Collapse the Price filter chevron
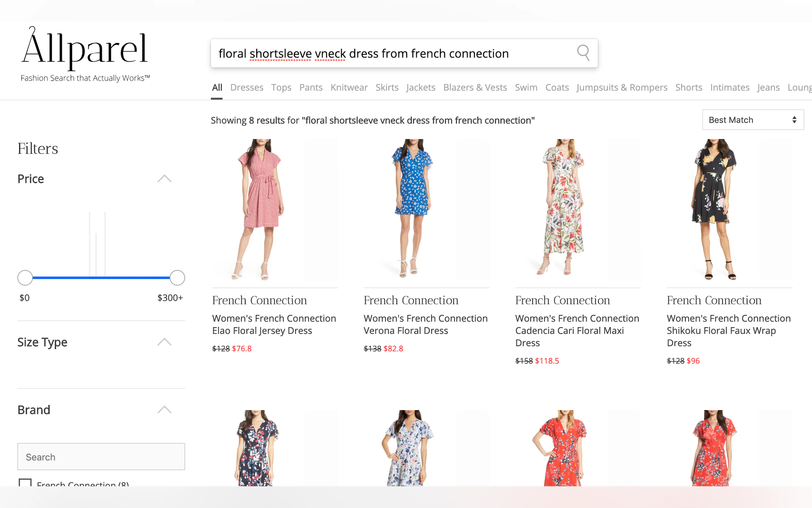The width and height of the screenshot is (812, 508). [x=164, y=179]
